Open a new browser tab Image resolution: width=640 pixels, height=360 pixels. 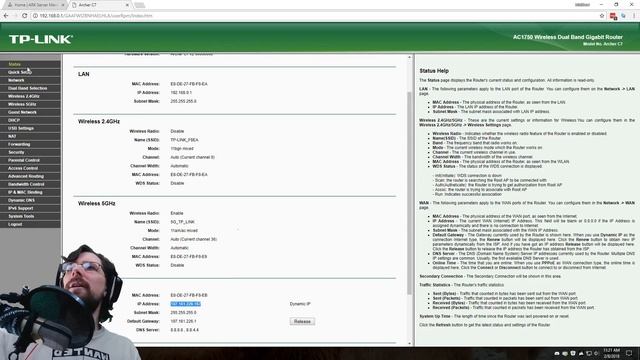140,5
